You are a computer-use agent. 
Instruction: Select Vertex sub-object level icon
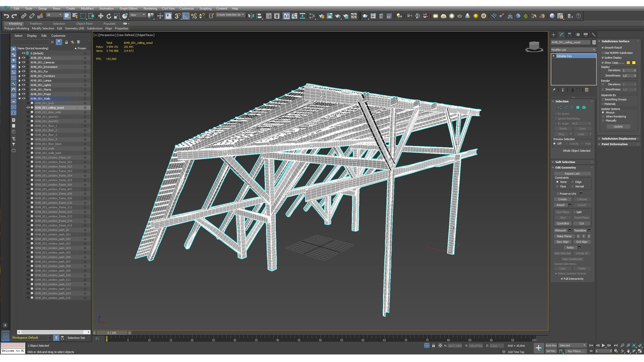click(x=560, y=107)
